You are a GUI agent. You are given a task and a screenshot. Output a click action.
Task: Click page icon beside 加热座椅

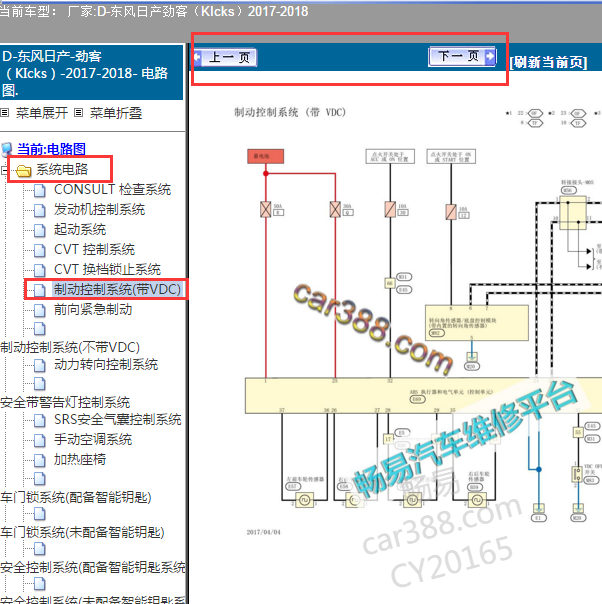(39, 460)
